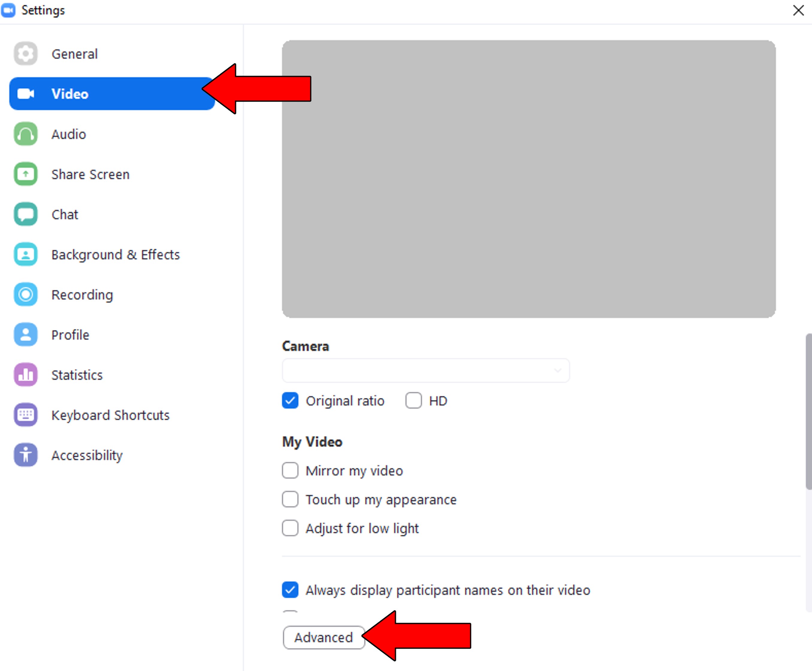Open the General settings icon
The width and height of the screenshot is (812, 671).
coord(25,54)
